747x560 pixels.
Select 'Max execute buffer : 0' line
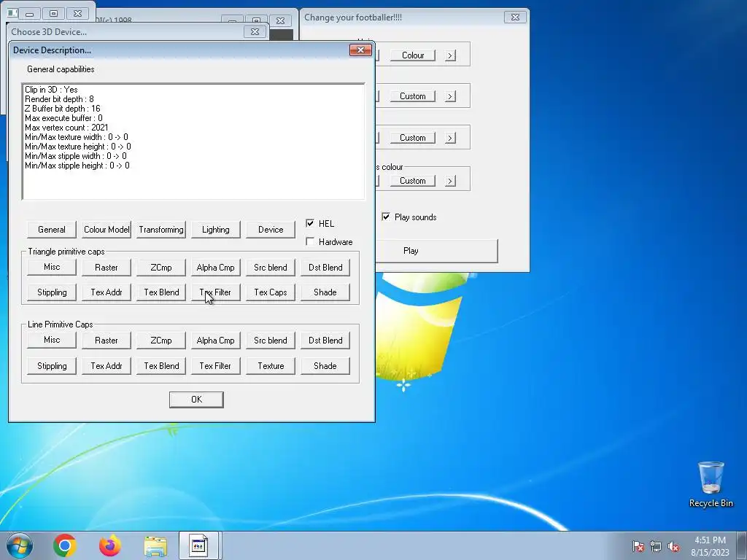pyautogui.click(x=63, y=118)
